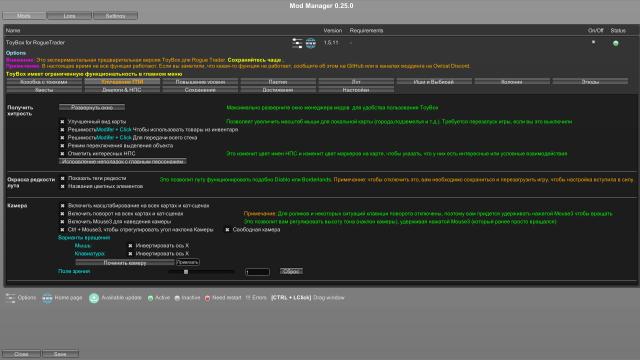This screenshot has height=360, width=640.
Task: Enable the Свободная камера checkbox
Action: click(x=227, y=230)
